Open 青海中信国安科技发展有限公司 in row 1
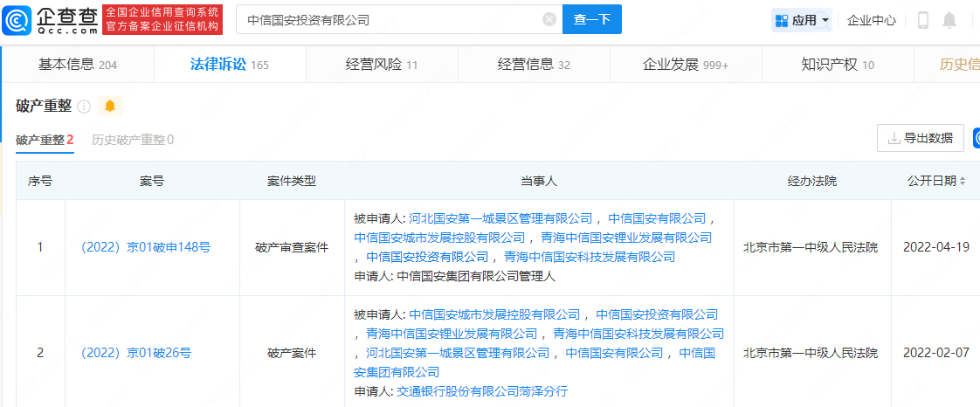980x407 pixels. [x=590, y=257]
